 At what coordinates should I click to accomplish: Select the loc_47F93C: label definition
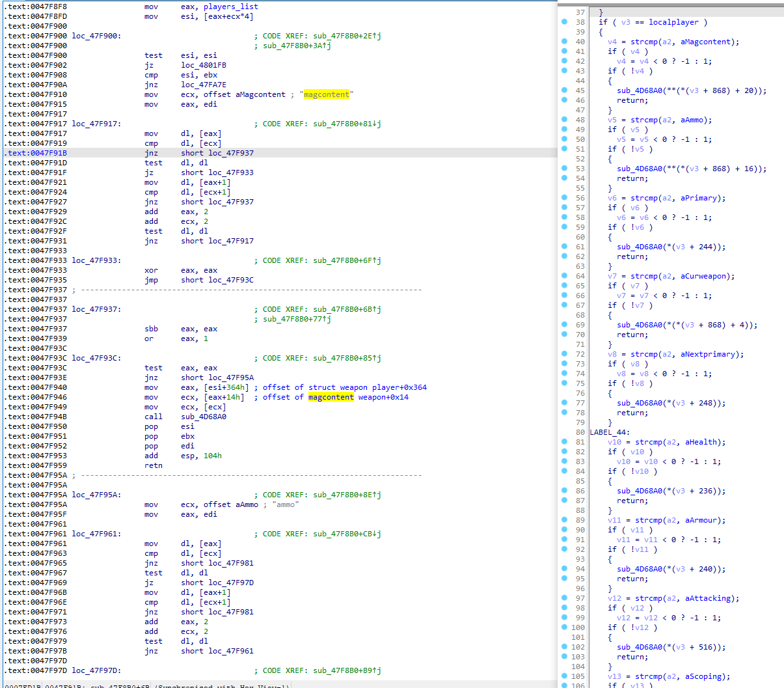pyautogui.click(x=96, y=358)
